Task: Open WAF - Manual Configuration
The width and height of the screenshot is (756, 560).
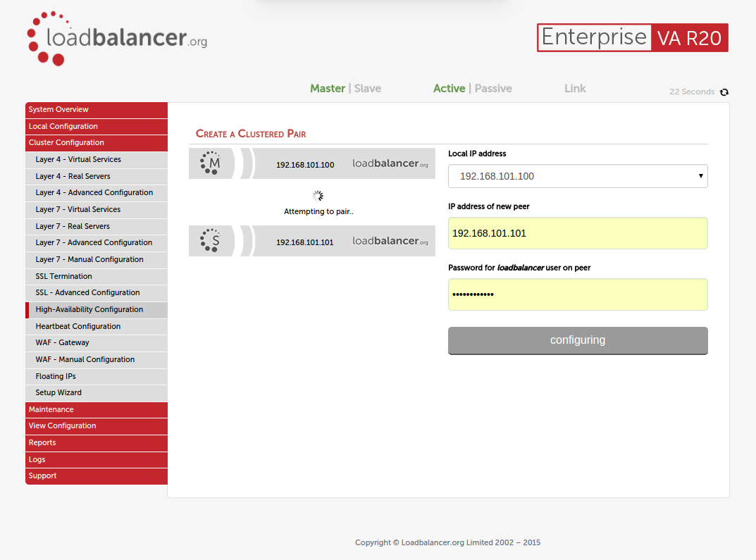Action: point(97,360)
